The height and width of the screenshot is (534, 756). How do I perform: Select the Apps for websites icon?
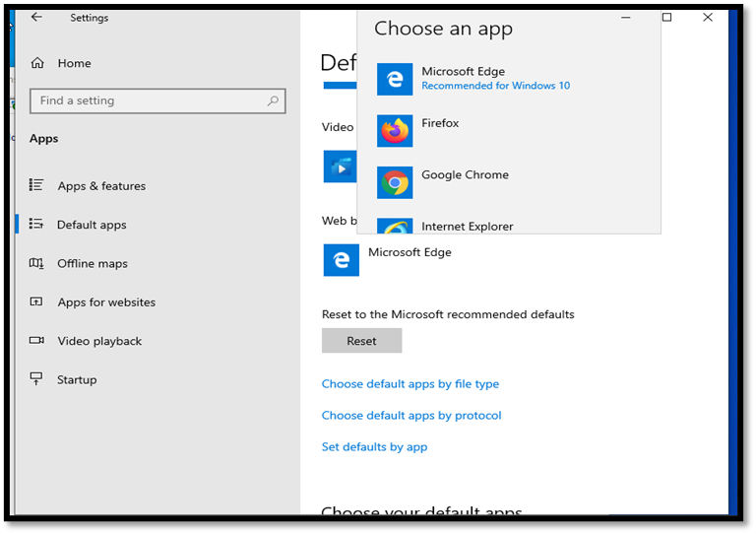point(36,301)
